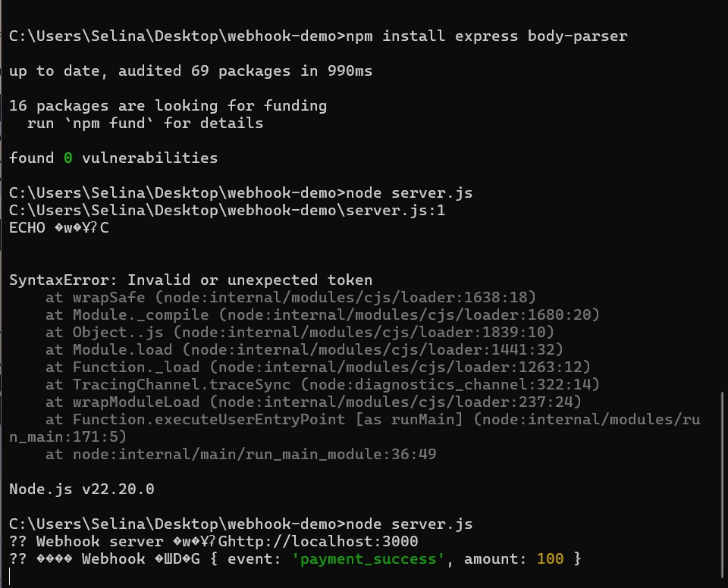
Task: Click the http://localhost:3000 URL in output
Action: coord(323,542)
